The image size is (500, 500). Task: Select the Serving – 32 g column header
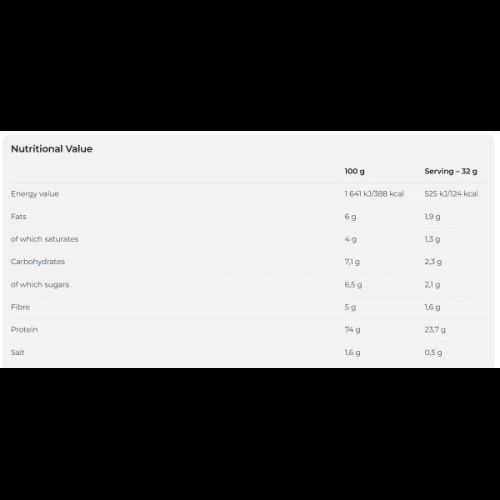click(451, 171)
